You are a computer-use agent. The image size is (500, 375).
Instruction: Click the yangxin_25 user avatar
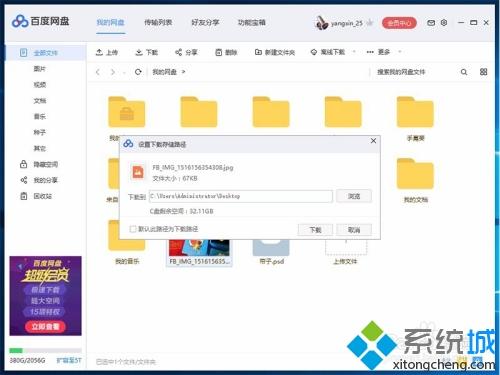(x=321, y=23)
